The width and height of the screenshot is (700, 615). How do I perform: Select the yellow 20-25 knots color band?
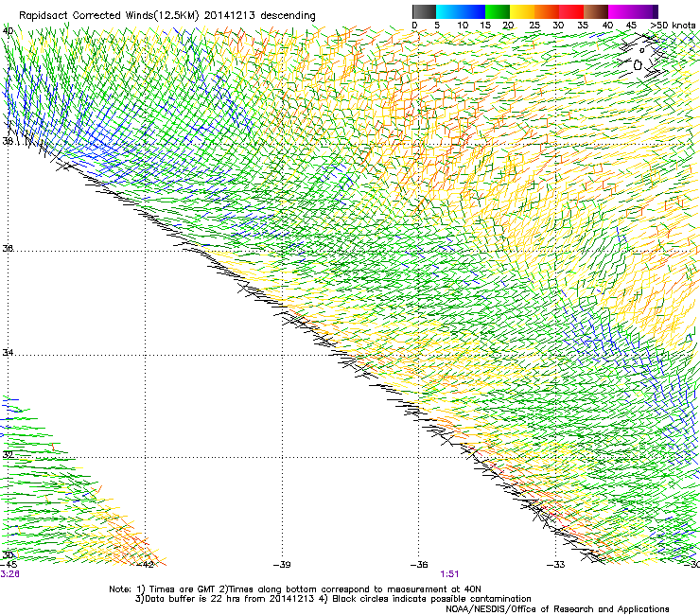coord(522,11)
